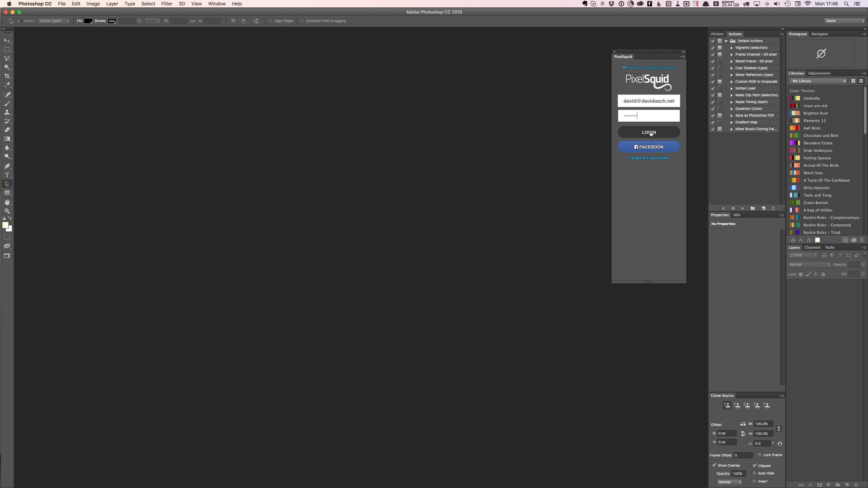The image size is (868, 488).
Task: Click the 'I forgot my password' link
Action: (649, 158)
